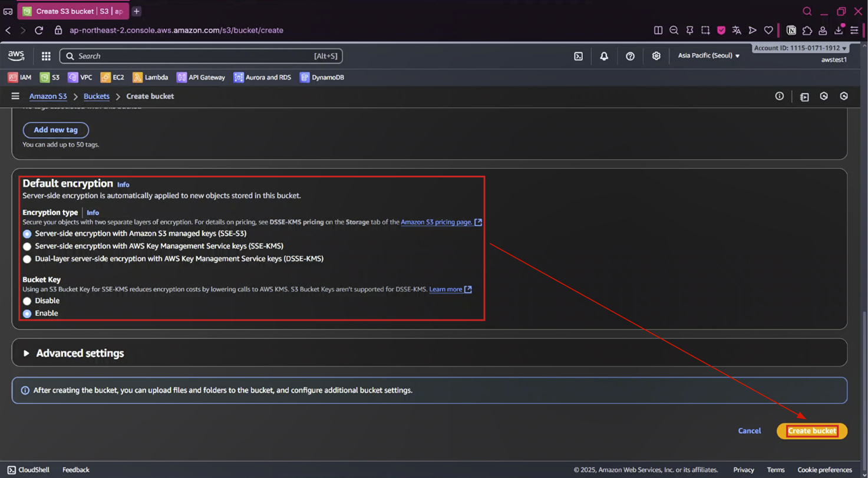Choose Disable for Bucket Key
This screenshot has width=868, height=478.
27,301
